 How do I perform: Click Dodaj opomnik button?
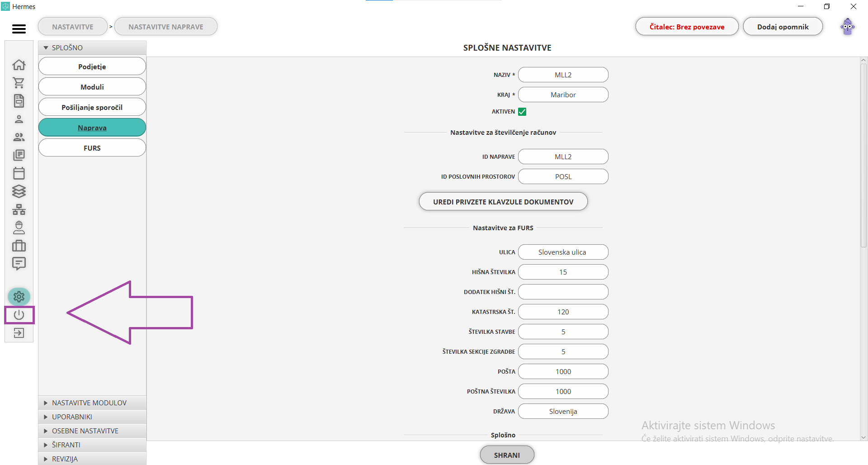(783, 27)
